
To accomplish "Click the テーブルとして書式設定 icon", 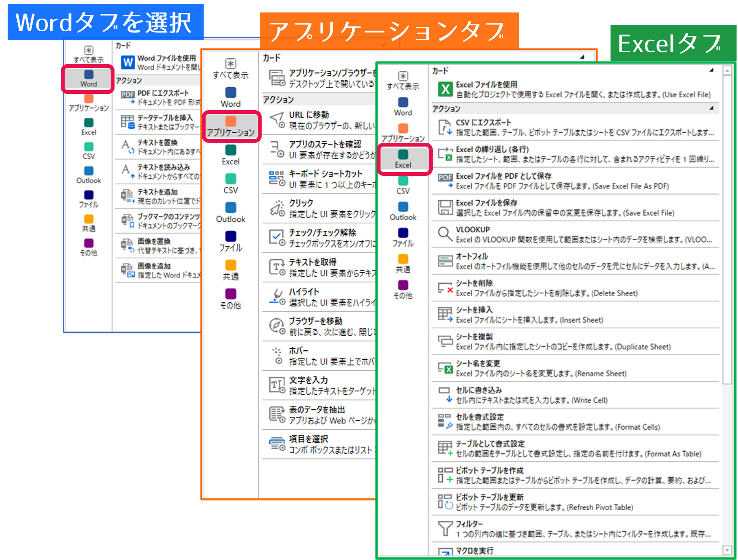I will [x=445, y=448].
